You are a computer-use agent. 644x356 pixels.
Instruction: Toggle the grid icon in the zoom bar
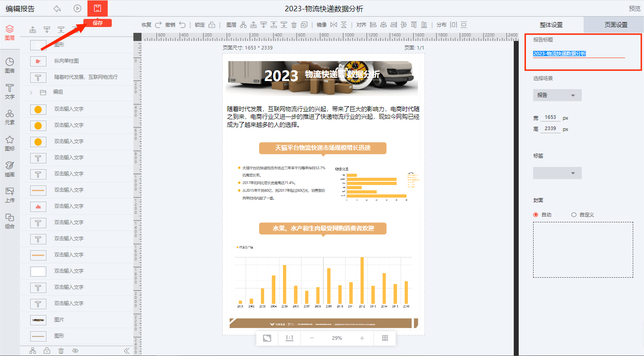(x=385, y=338)
